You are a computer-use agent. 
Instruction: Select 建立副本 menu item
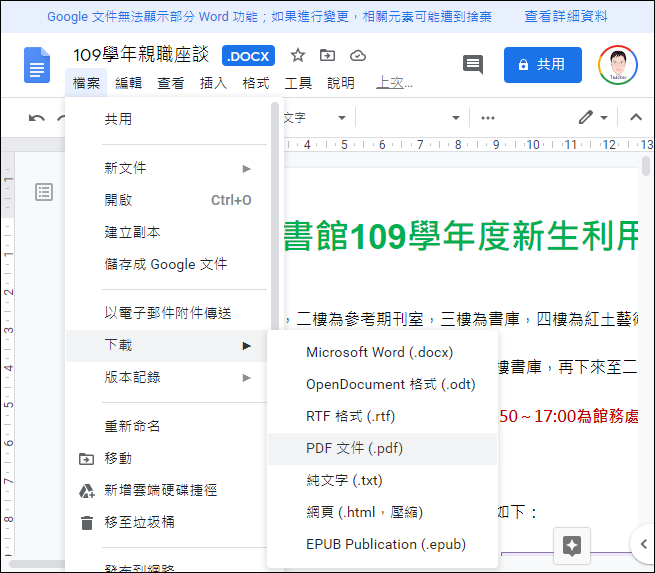[x=167, y=232]
